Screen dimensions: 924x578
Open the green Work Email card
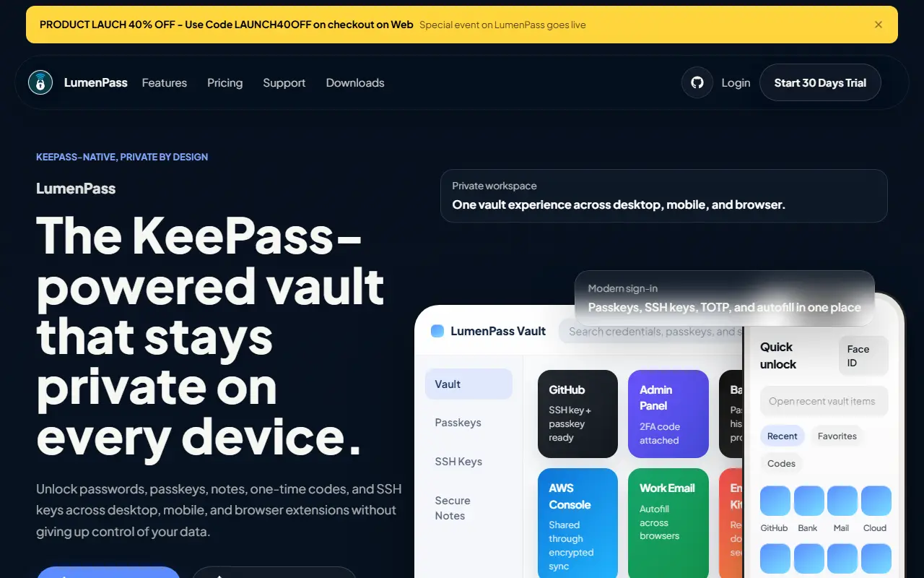668,523
